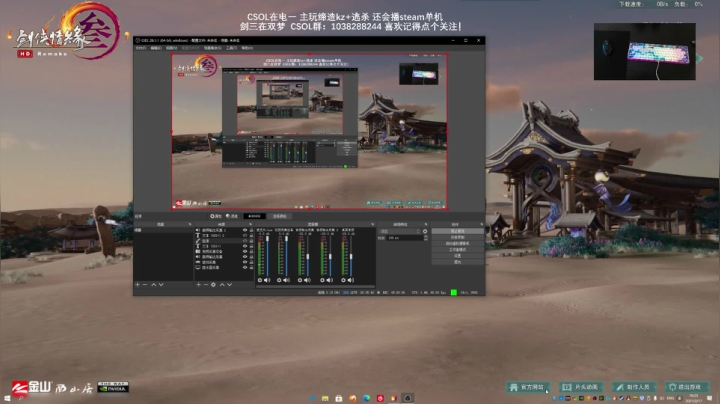Open the 帮助(H) menu in OBS

[x=247, y=48]
